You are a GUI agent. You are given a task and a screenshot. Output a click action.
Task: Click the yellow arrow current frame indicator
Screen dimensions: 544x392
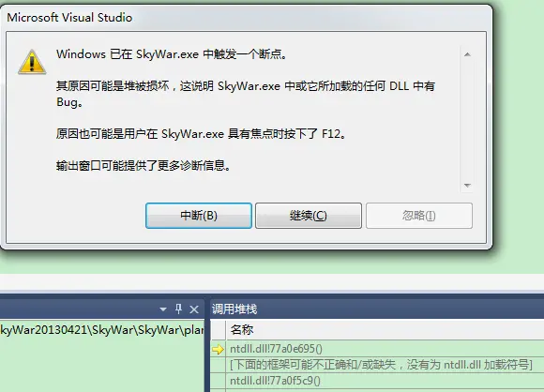pos(219,349)
